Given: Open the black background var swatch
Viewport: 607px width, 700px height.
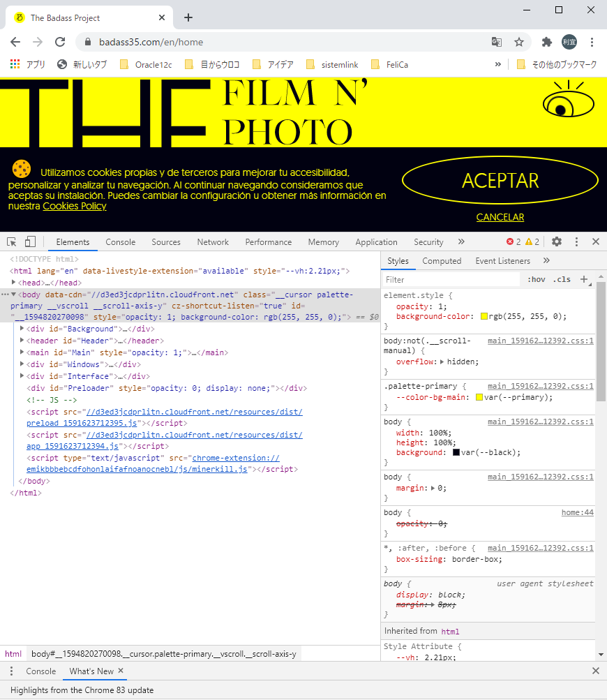Looking at the screenshot, I should (456, 453).
